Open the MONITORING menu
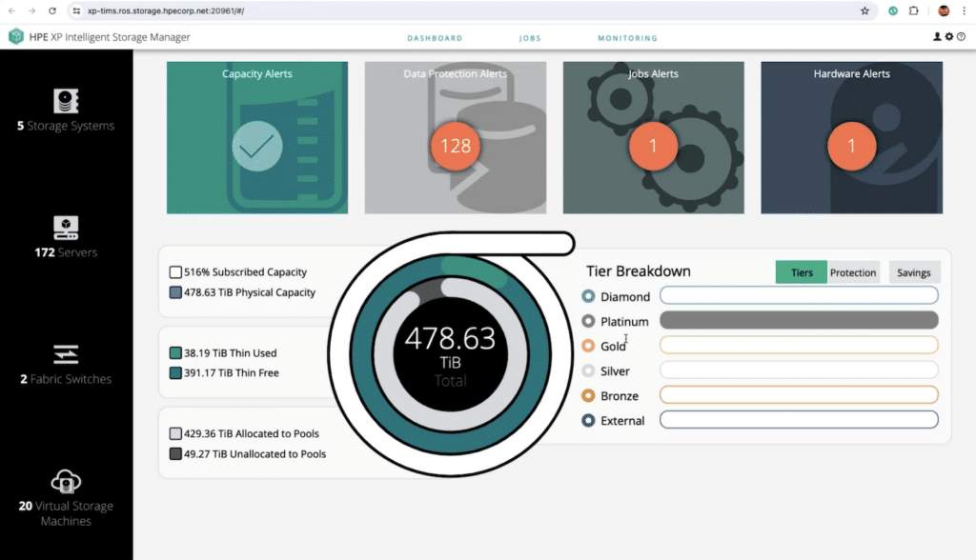The width and height of the screenshot is (976, 560). tap(627, 38)
